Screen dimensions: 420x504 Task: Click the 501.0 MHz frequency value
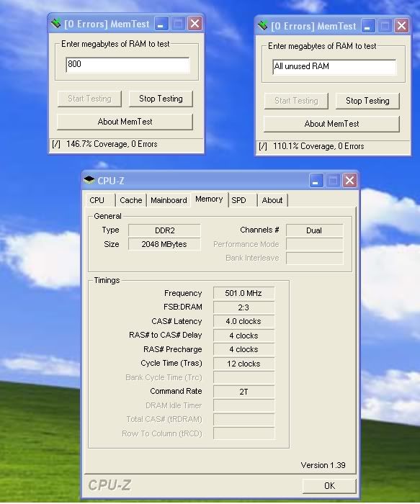(243, 293)
